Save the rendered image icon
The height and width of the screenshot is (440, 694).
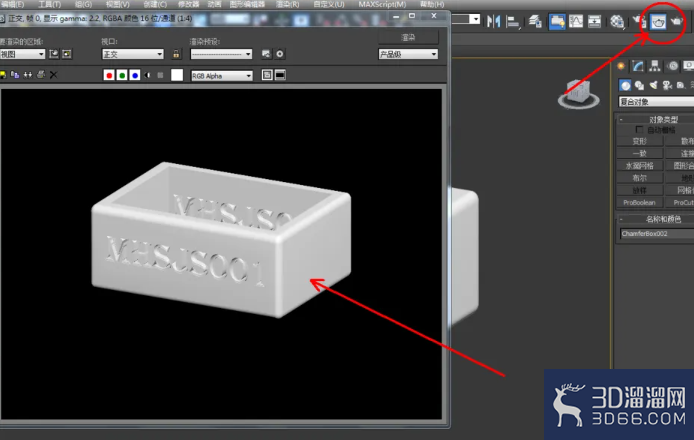click(3, 75)
